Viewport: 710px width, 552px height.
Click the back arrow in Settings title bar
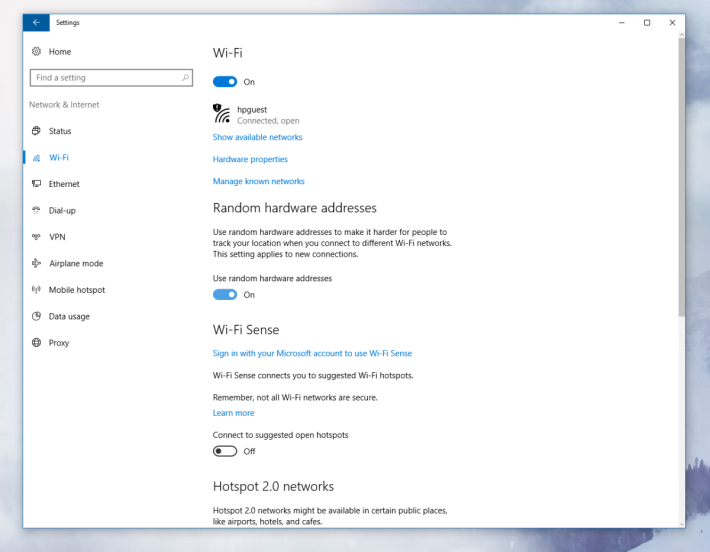pos(36,22)
